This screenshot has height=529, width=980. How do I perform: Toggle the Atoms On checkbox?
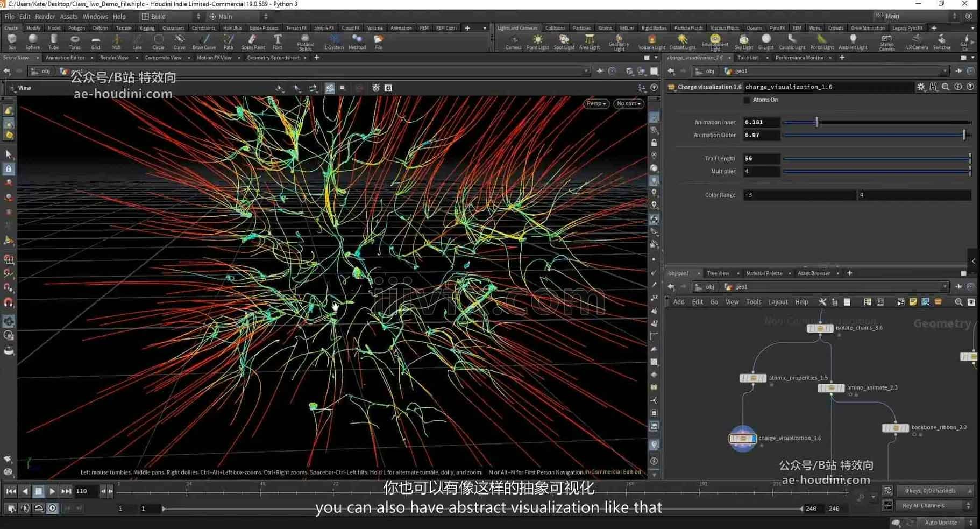(747, 100)
